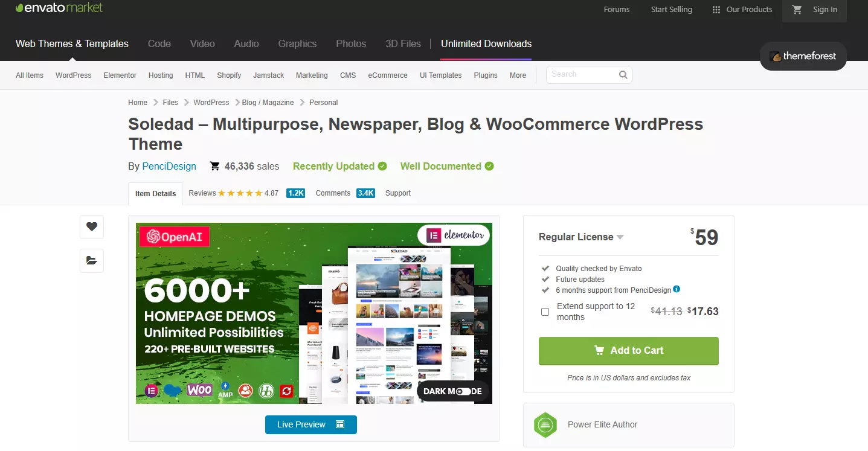Open HTML category
This screenshot has height=451, width=868.
195,75
